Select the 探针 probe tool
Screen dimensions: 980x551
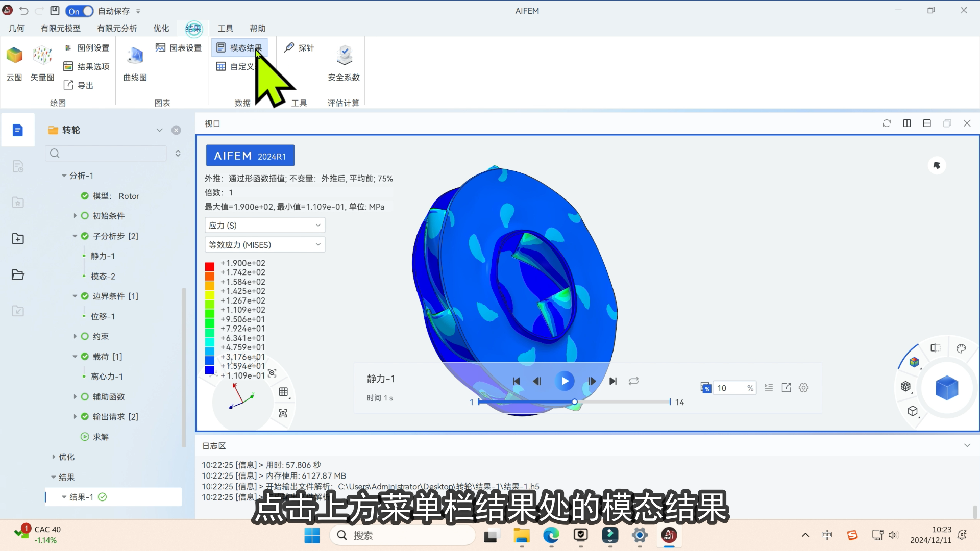pyautogui.click(x=299, y=47)
